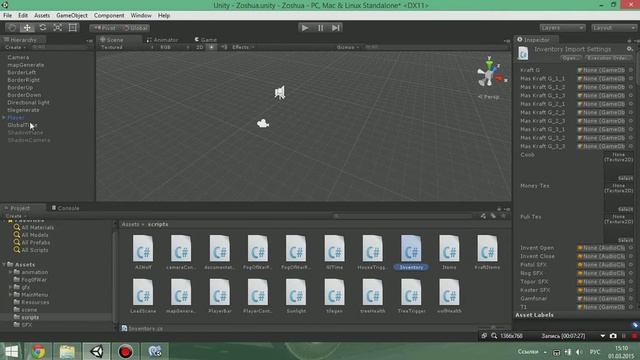This screenshot has height=360, width=640.
Task: Open the Help menu
Action: tap(164, 16)
